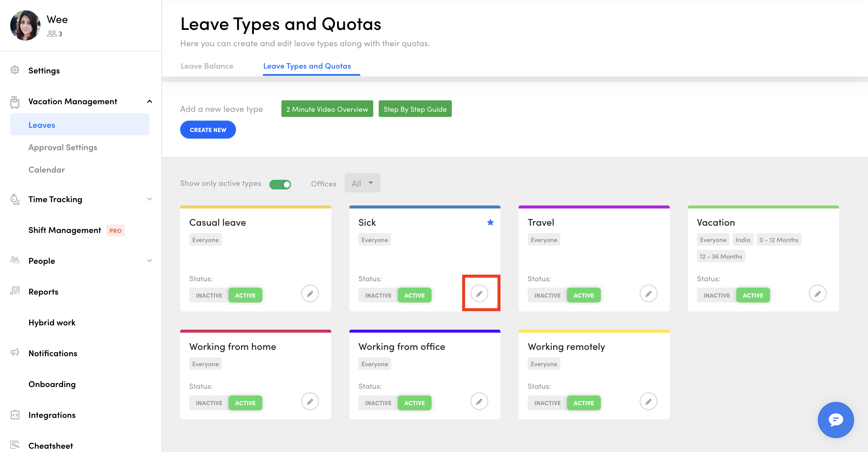Open the chat support bubble icon

coord(835,419)
